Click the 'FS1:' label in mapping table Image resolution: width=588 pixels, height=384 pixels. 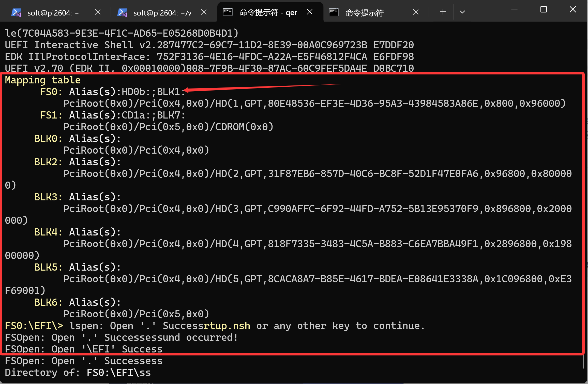[51, 115]
